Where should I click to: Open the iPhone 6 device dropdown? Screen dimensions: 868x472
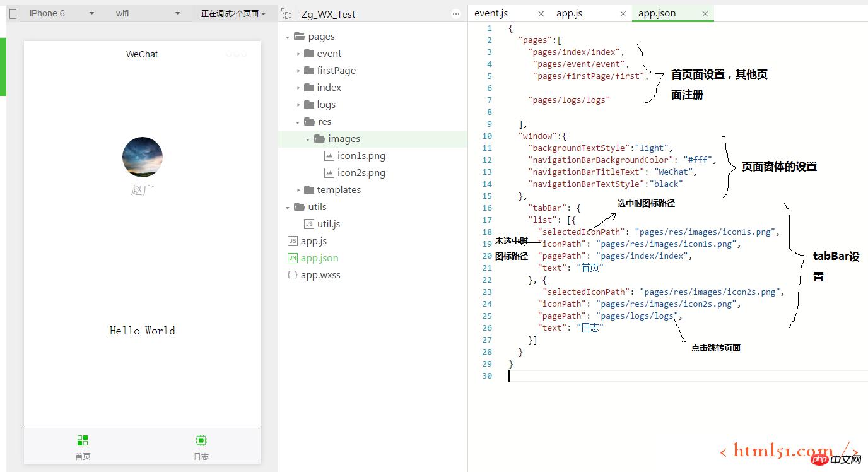[61, 13]
